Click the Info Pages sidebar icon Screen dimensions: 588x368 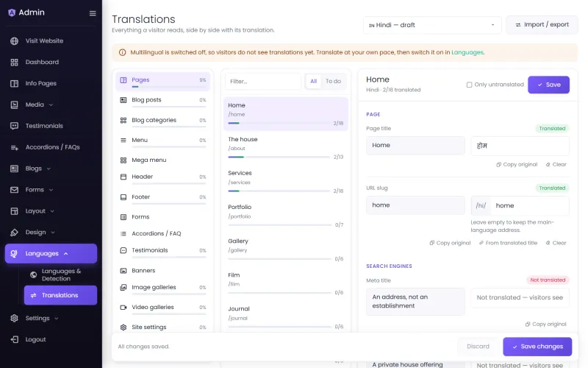tap(14, 83)
